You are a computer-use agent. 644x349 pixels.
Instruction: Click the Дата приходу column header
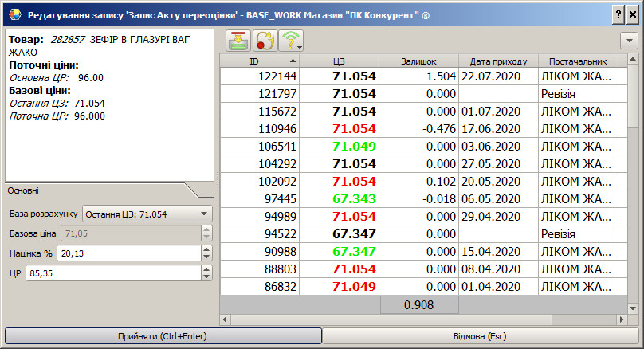tap(498, 61)
